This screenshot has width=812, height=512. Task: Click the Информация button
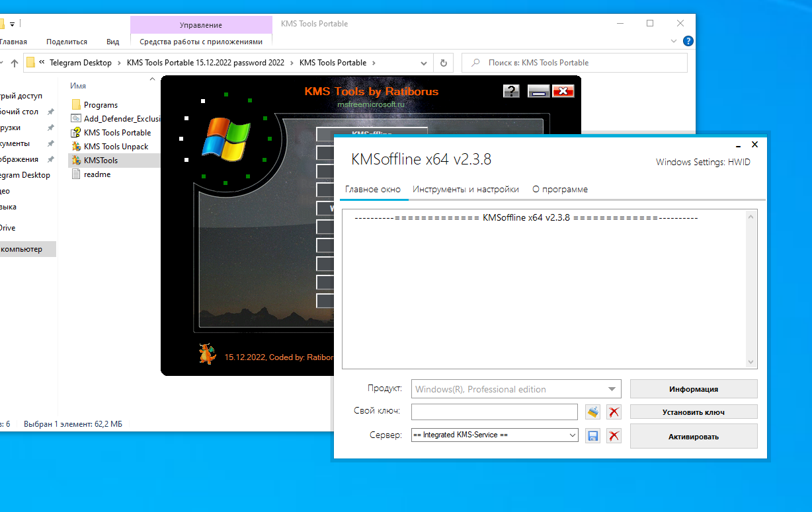tap(693, 389)
